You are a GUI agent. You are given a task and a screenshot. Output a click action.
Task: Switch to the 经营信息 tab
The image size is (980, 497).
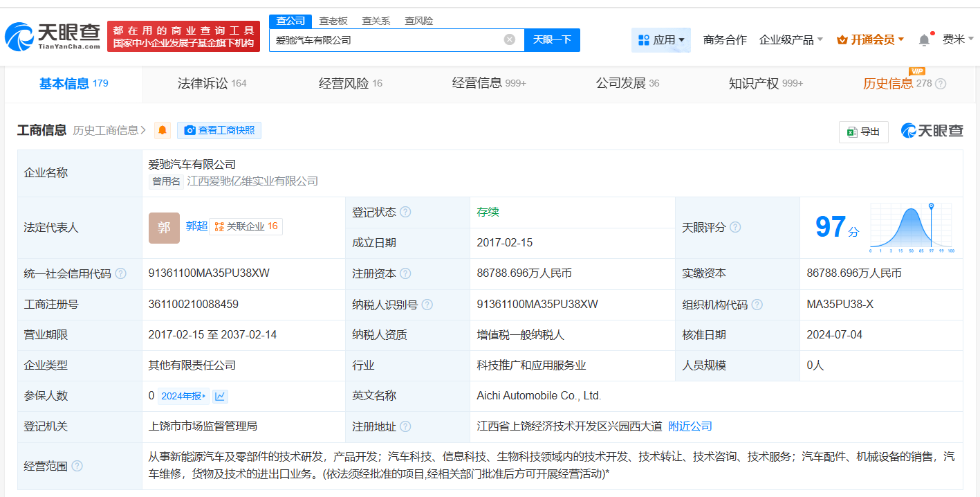pos(489,84)
